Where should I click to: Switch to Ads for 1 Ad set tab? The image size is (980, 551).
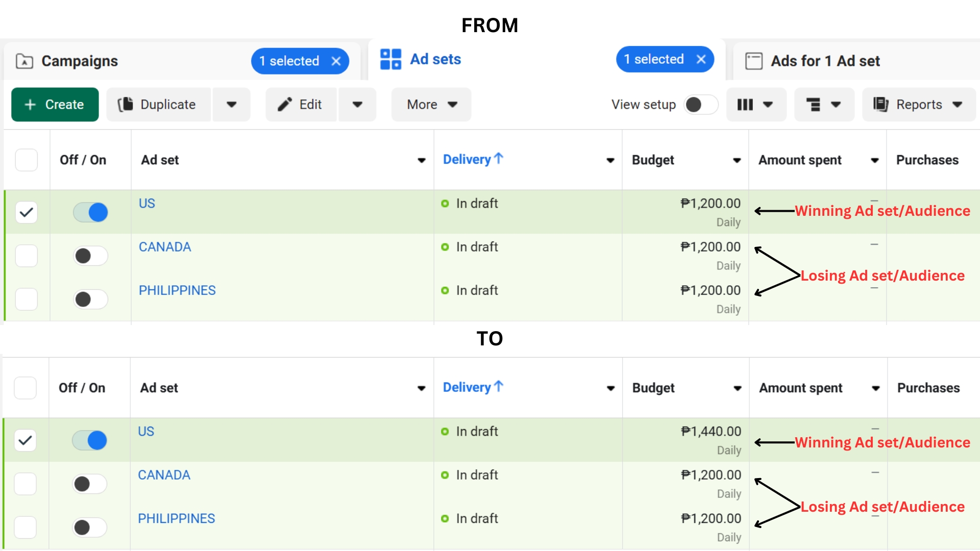click(825, 61)
